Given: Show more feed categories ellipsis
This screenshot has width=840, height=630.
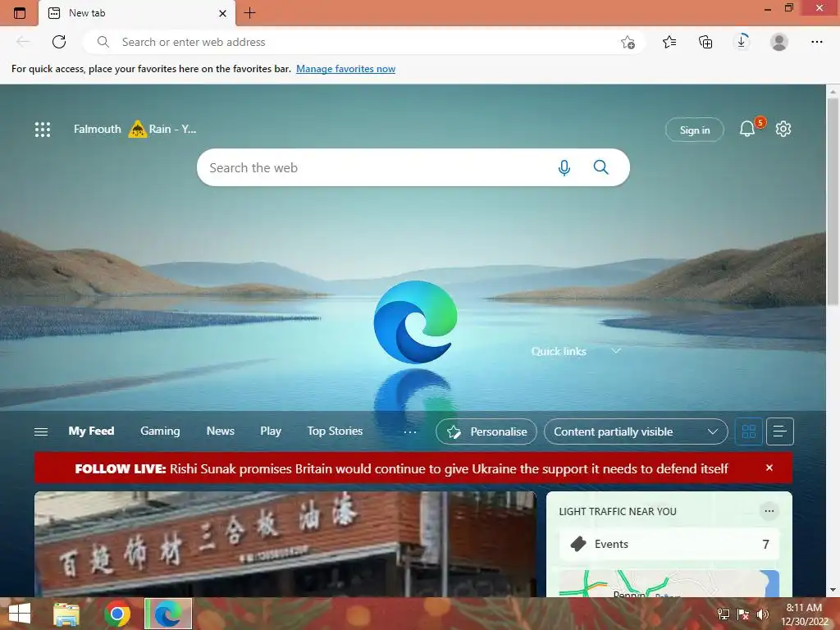Looking at the screenshot, I should click(410, 431).
